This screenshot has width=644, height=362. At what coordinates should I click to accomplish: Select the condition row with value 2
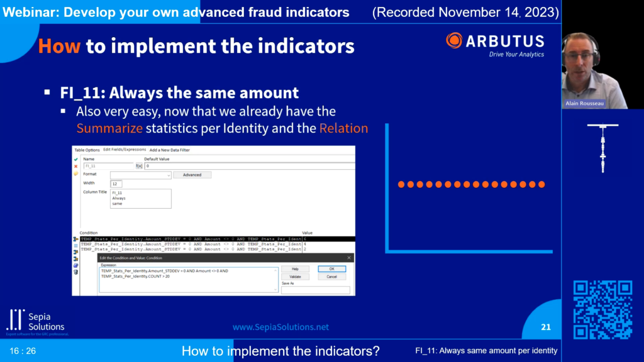click(x=217, y=249)
